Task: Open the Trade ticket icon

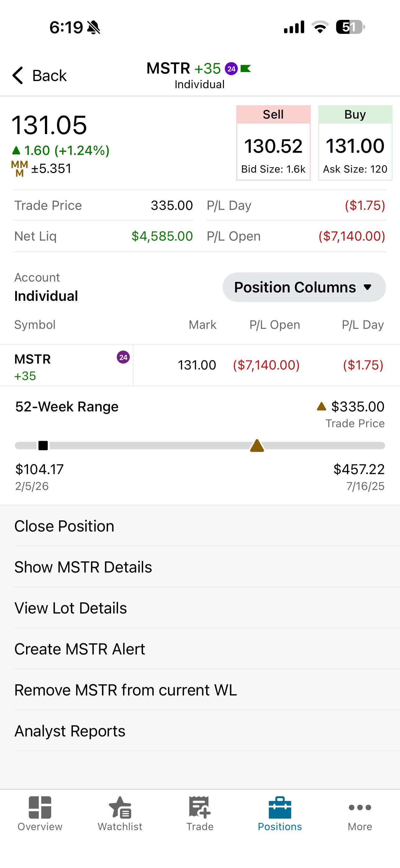Action: [200, 807]
